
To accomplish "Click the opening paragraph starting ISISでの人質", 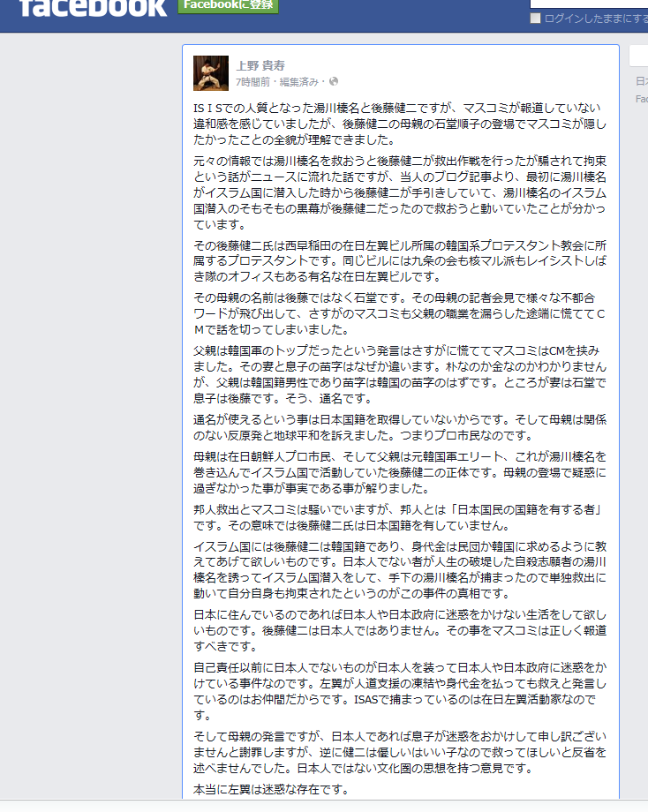I will coord(399,124).
